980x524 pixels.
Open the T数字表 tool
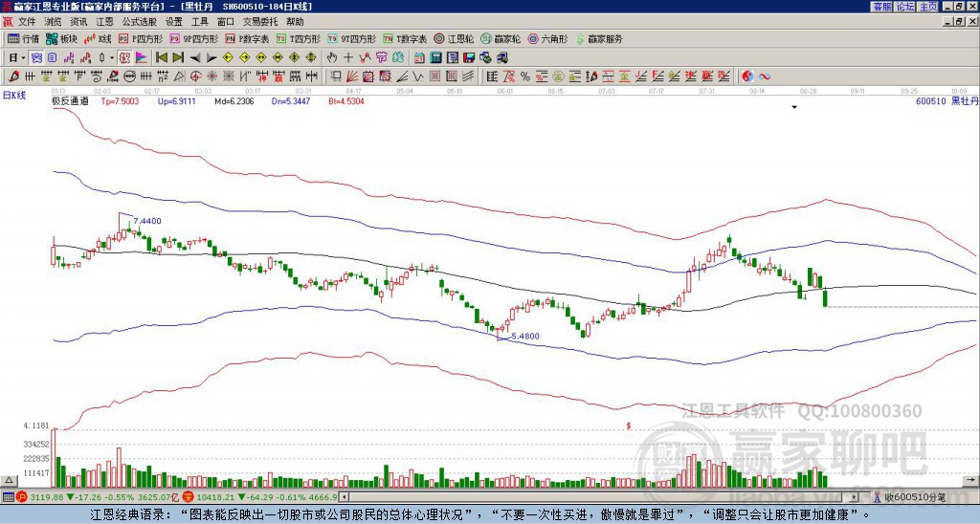click(405, 38)
